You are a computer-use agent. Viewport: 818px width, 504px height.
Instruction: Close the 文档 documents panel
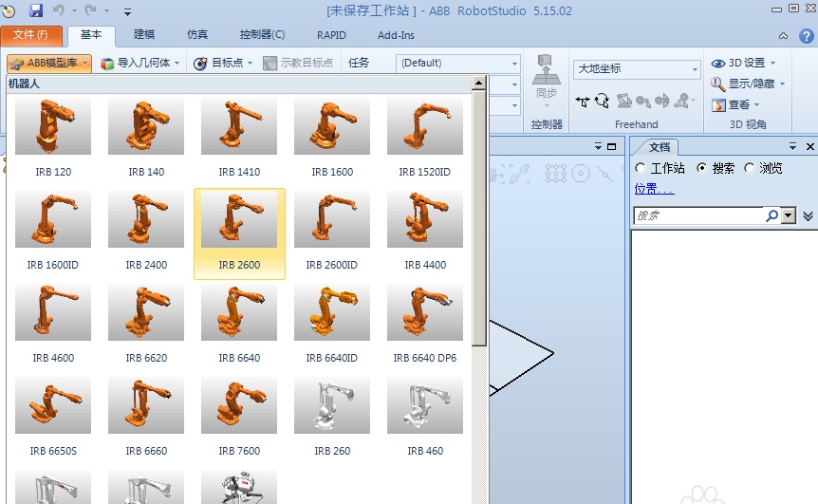[809, 147]
